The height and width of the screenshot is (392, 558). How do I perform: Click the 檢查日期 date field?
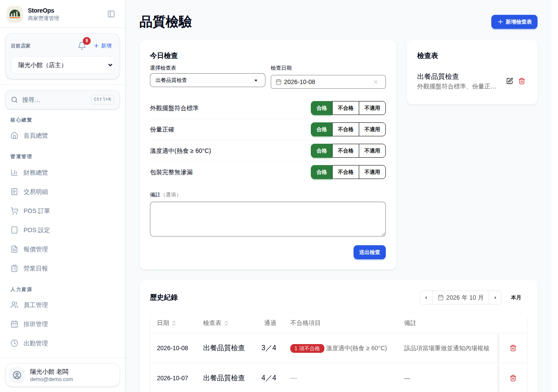[328, 82]
